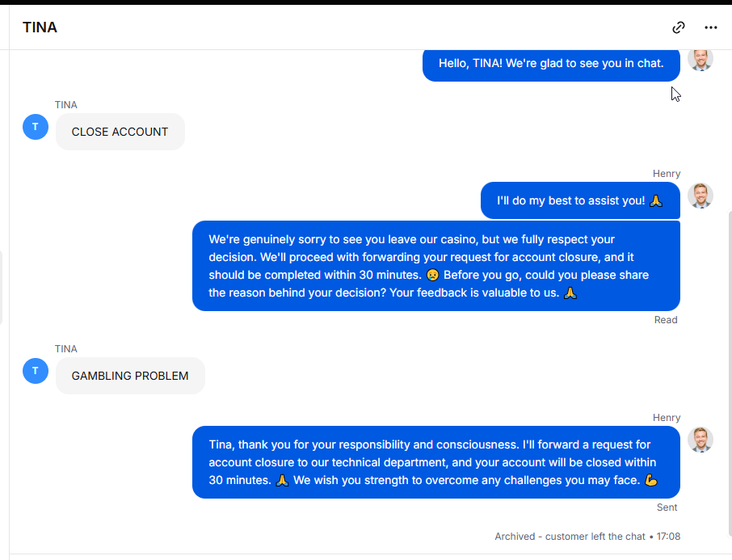Viewport: 732px width, 560px height.
Task: Click Tina's avatar beside CLOSE ACCOUNT
Action: (x=36, y=127)
